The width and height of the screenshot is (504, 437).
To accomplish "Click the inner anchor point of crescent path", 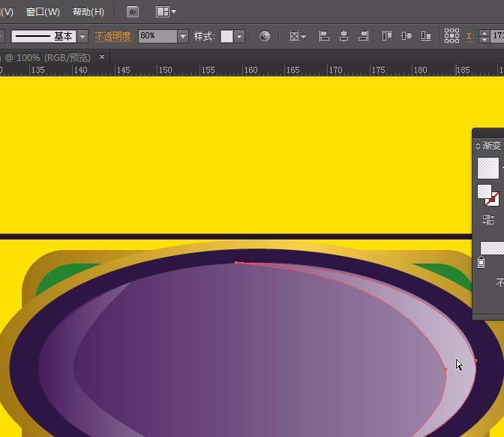I will pos(445,369).
